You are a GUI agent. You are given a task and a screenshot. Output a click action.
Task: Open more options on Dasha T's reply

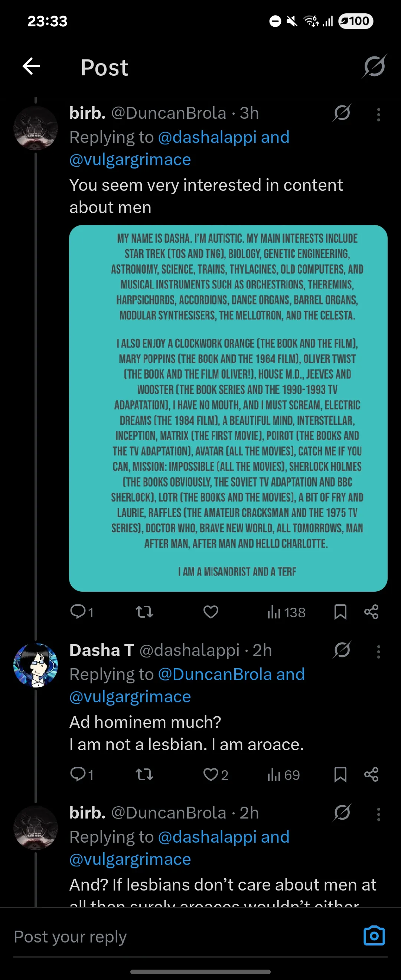(378, 652)
